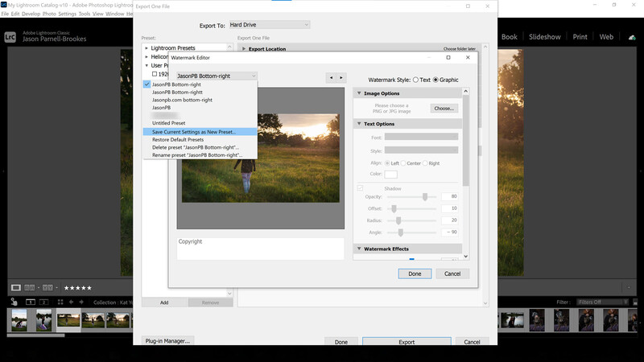Choose Right text alignment
Image resolution: width=644 pixels, height=362 pixels.
[425, 163]
